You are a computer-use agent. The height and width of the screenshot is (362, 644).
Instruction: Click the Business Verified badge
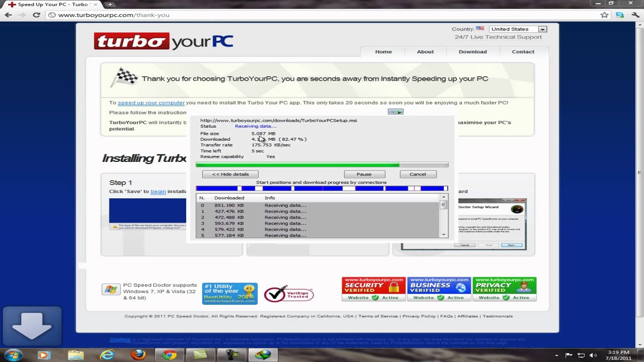click(439, 289)
